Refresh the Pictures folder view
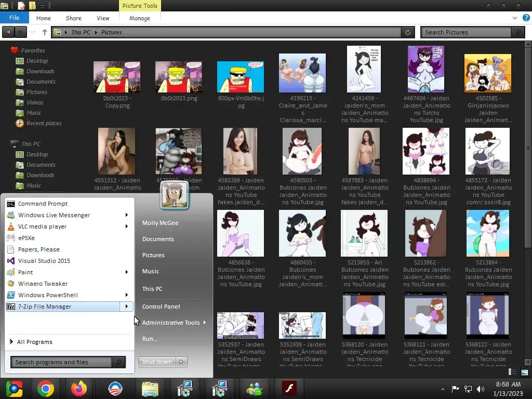 [408, 32]
